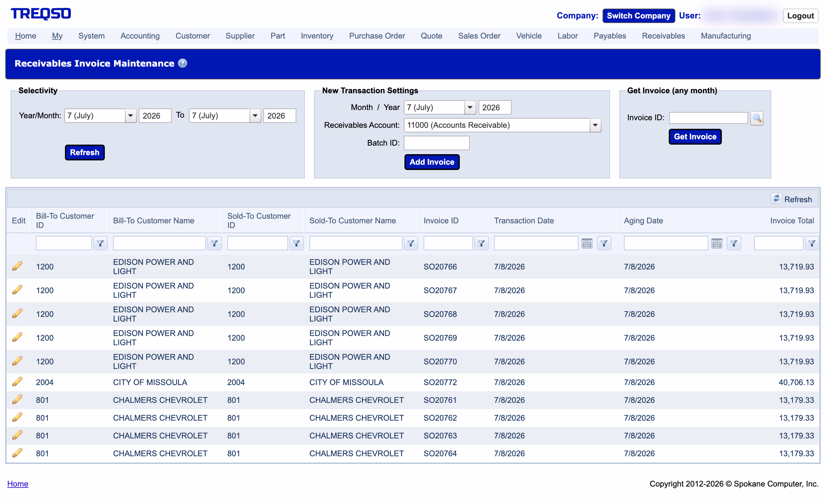Sort by Bill-To Customer Name header
Image resolution: width=826 pixels, height=504 pixels.
tap(154, 220)
